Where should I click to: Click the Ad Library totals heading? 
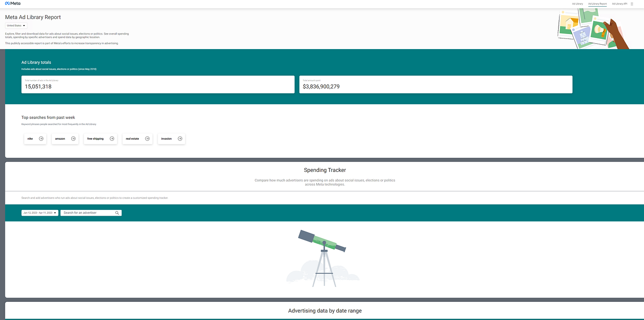click(x=36, y=62)
